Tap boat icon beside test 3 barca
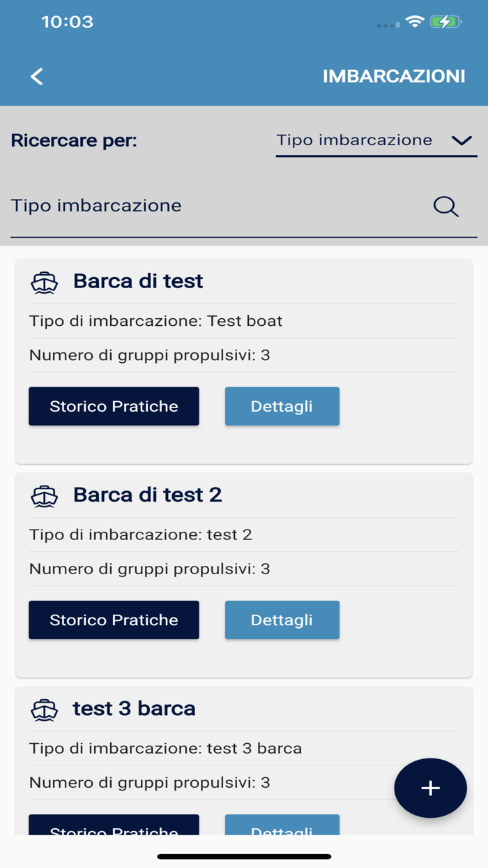The image size is (488, 868). click(45, 710)
